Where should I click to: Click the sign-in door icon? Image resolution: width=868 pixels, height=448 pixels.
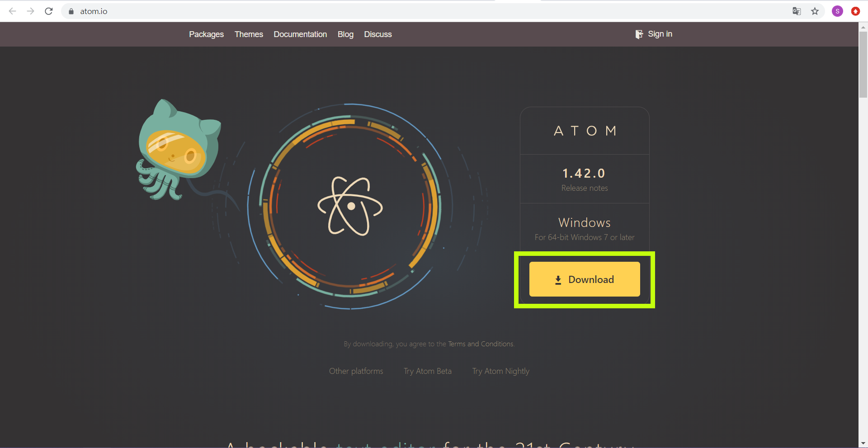coord(639,34)
